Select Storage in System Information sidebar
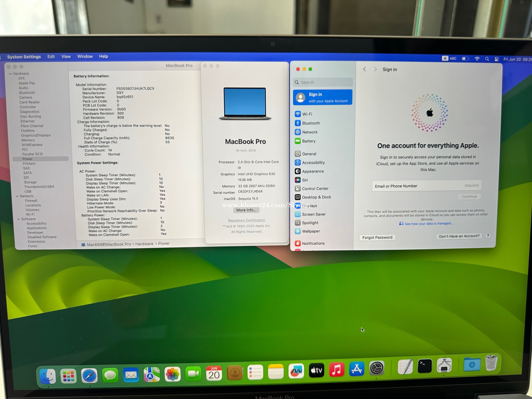The image size is (532, 399). [x=30, y=182]
